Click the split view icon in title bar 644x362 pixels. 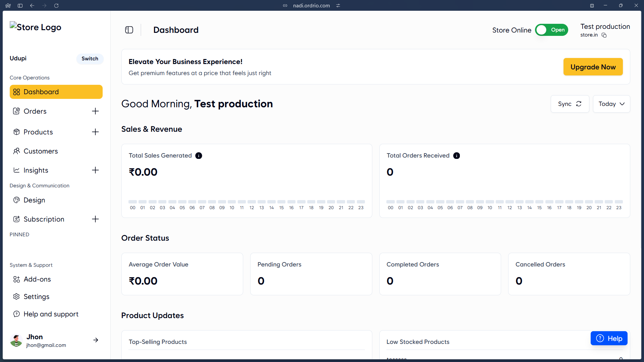(592, 6)
